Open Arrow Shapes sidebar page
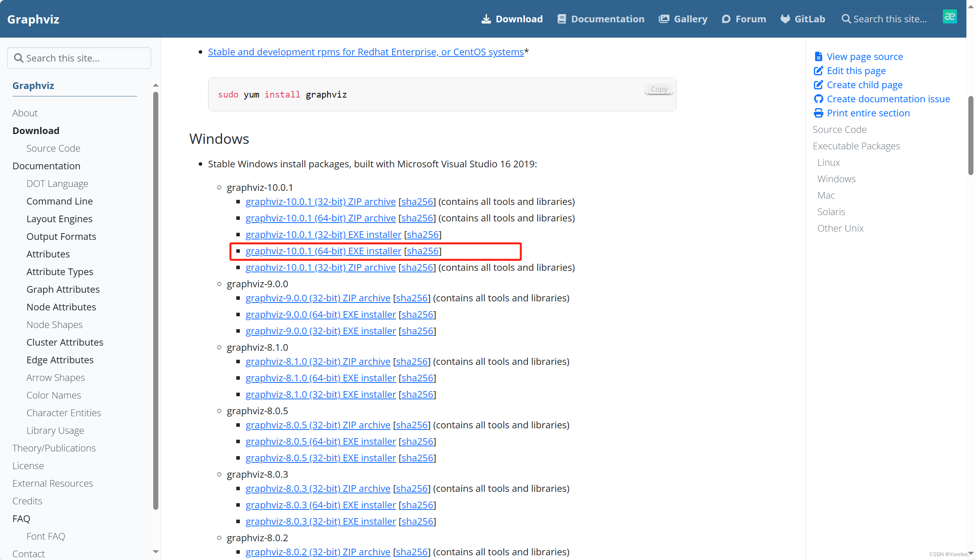The image size is (975, 560). point(56,378)
